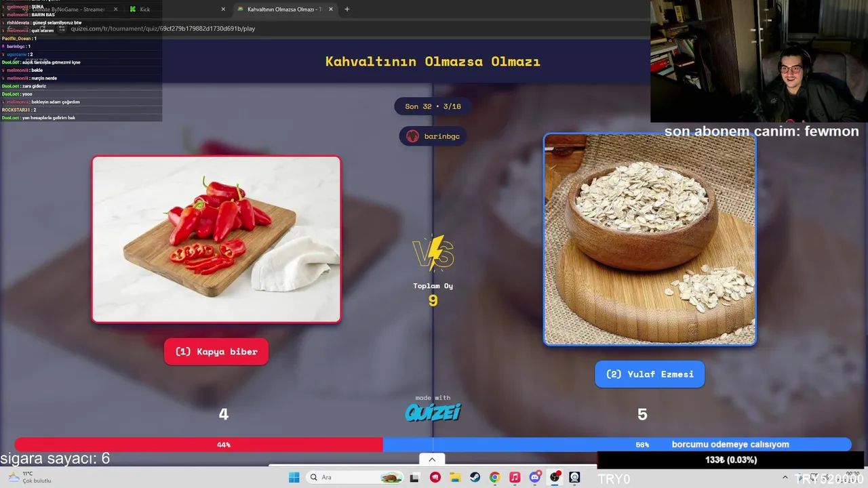Vote for the (1) Kapya biber button

[216, 352]
